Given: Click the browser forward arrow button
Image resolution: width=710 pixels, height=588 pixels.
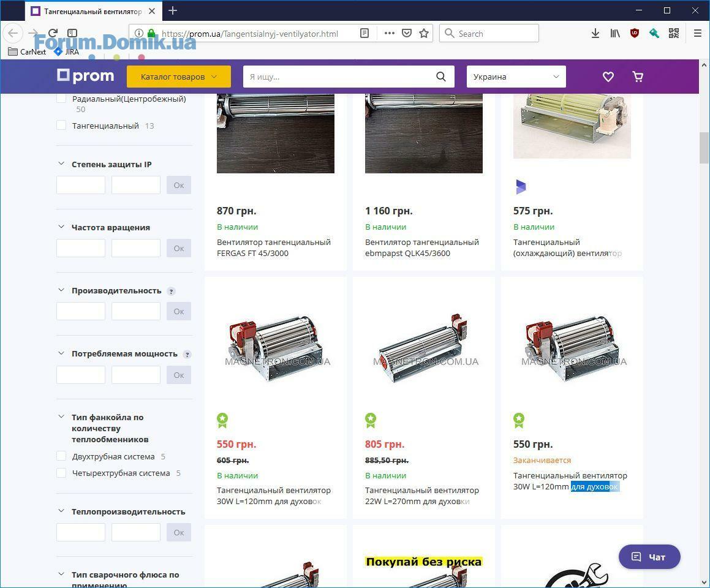Looking at the screenshot, I should click(x=33, y=33).
